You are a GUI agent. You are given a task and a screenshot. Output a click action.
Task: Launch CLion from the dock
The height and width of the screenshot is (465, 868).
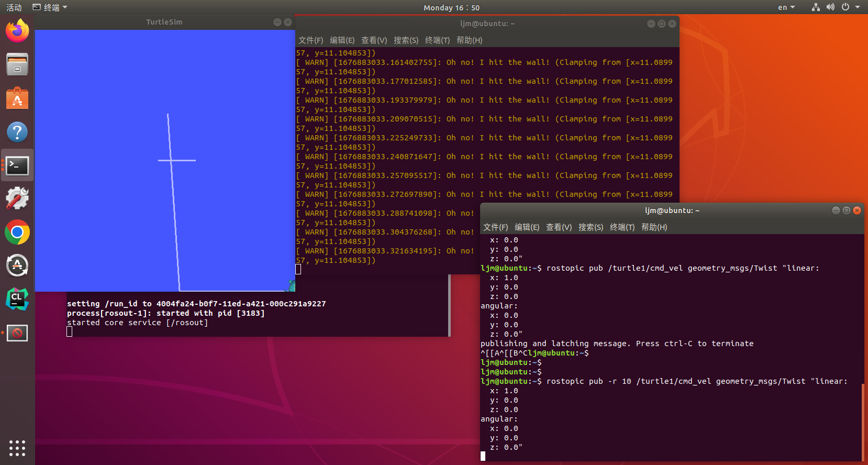point(17,299)
